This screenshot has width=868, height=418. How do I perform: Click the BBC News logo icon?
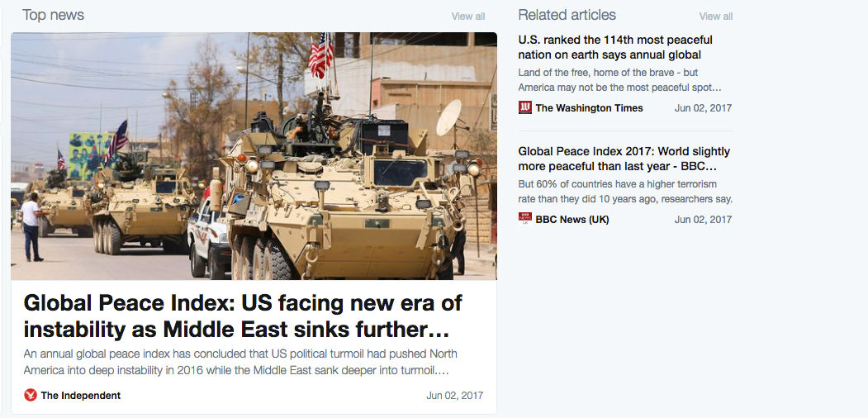(524, 219)
